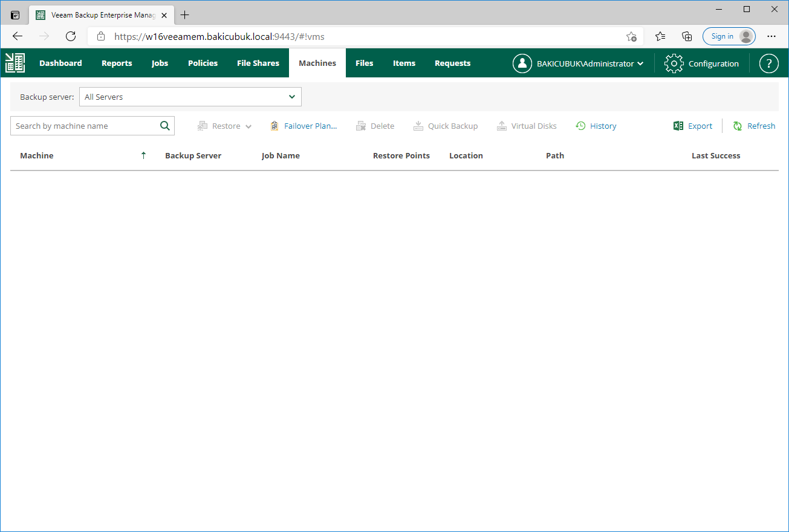Click the Veeam logo icon
Viewport: 789px width, 532px height.
(15, 63)
